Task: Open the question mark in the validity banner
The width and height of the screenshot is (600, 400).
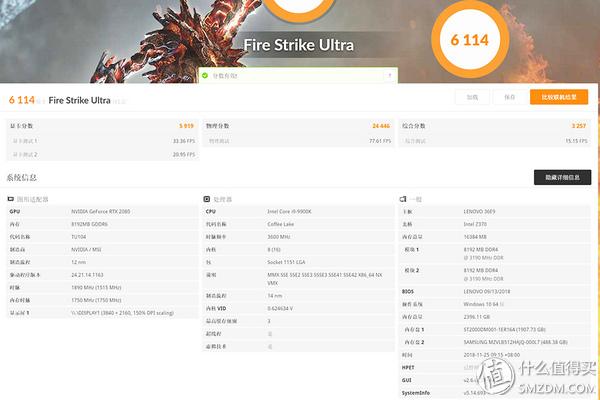Action: coord(390,75)
